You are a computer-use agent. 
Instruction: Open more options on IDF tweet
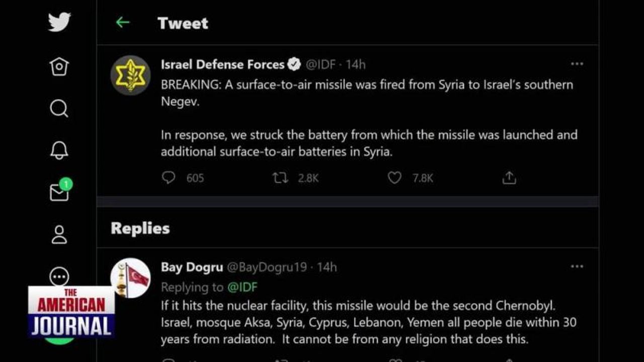tap(577, 64)
